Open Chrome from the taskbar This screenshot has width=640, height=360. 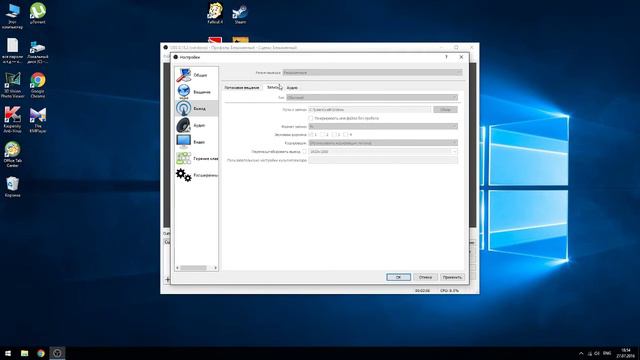click(x=40, y=353)
